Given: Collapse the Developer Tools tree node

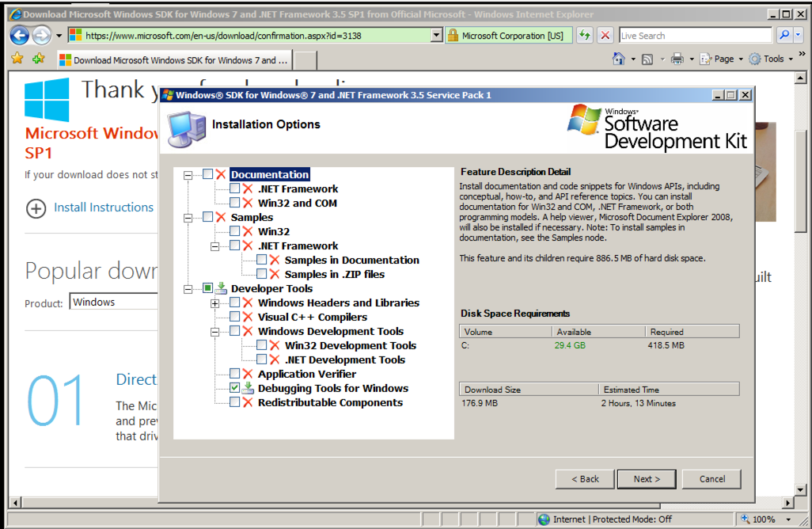Looking at the screenshot, I should (x=188, y=289).
